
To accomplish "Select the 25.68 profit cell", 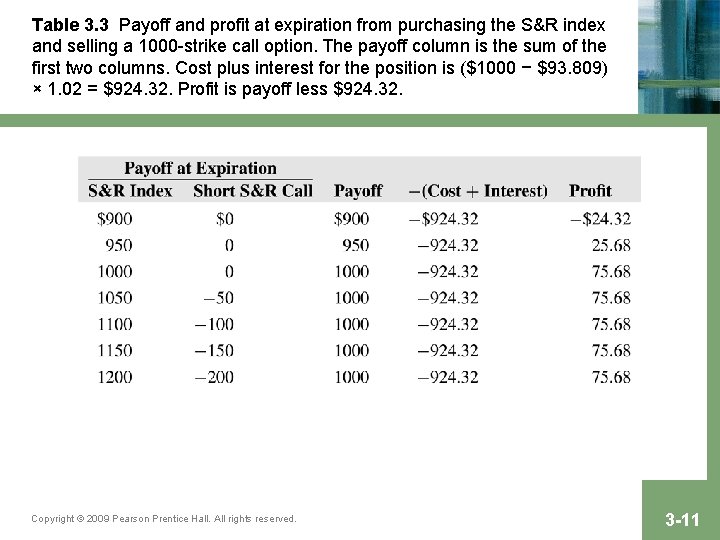I will 611,245.
